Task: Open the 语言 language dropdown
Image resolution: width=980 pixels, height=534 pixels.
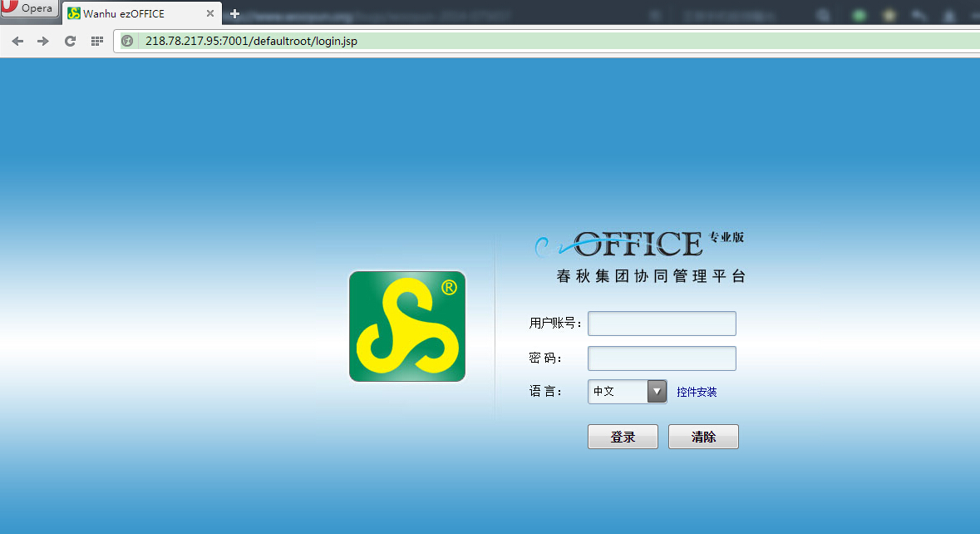Action: tap(627, 392)
